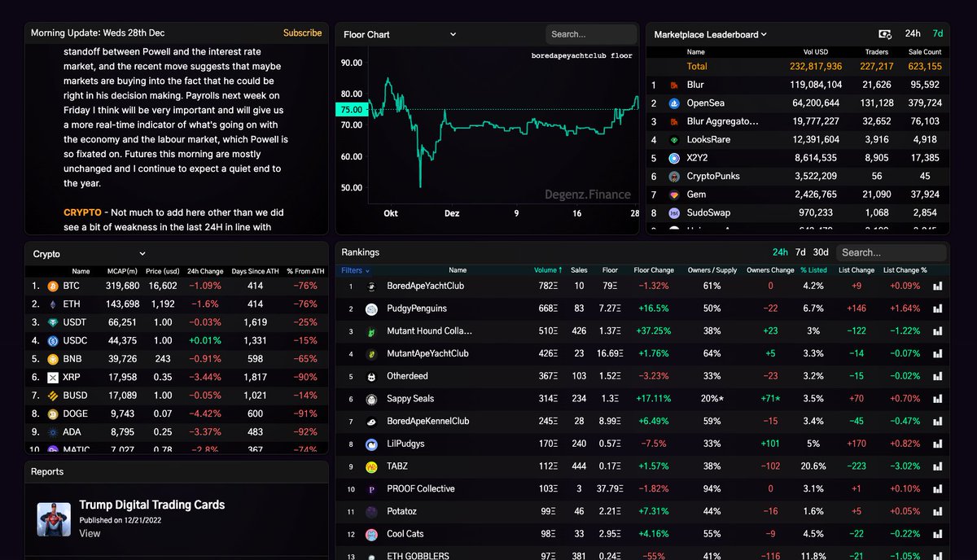
Task: Click the BNB coin icon
Action: (x=53, y=359)
